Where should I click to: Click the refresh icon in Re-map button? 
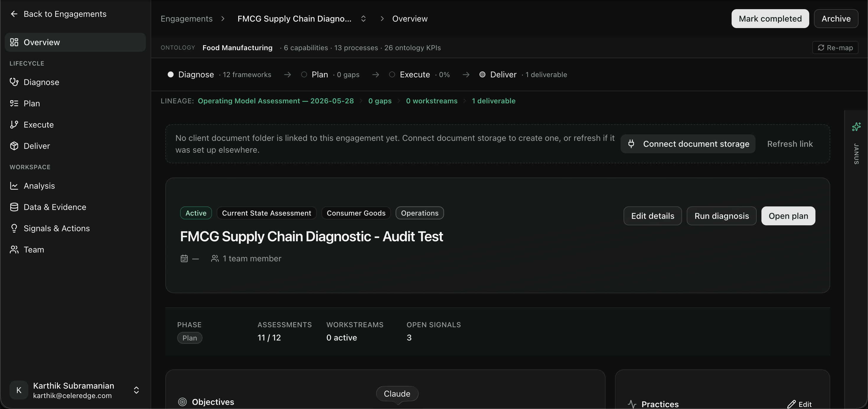click(x=821, y=48)
